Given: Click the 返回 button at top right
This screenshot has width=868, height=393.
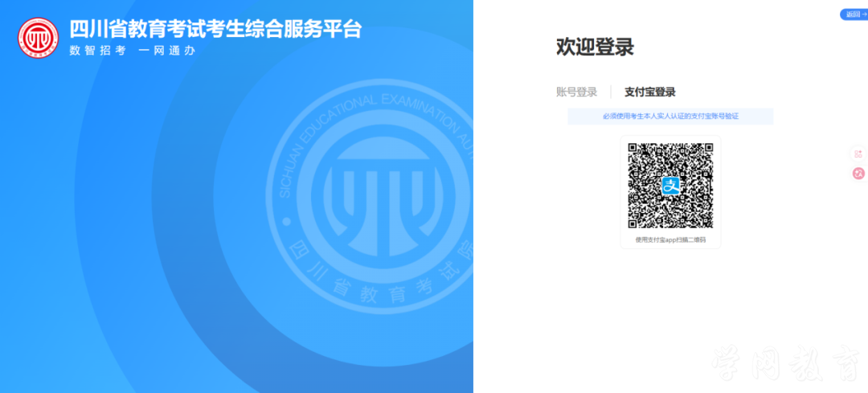Looking at the screenshot, I should click(x=855, y=15).
